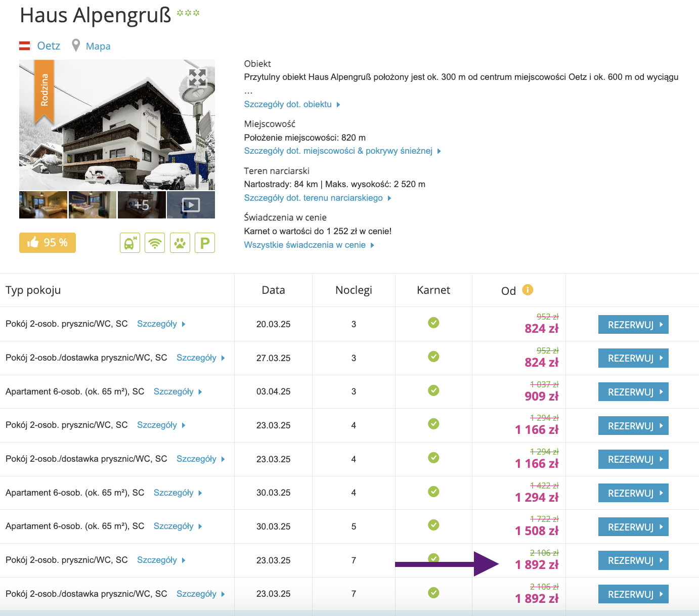The height and width of the screenshot is (616, 699).
Task: Expand Szczegóły for the 20.03.25 double room
Action: [x=161, y=324]
